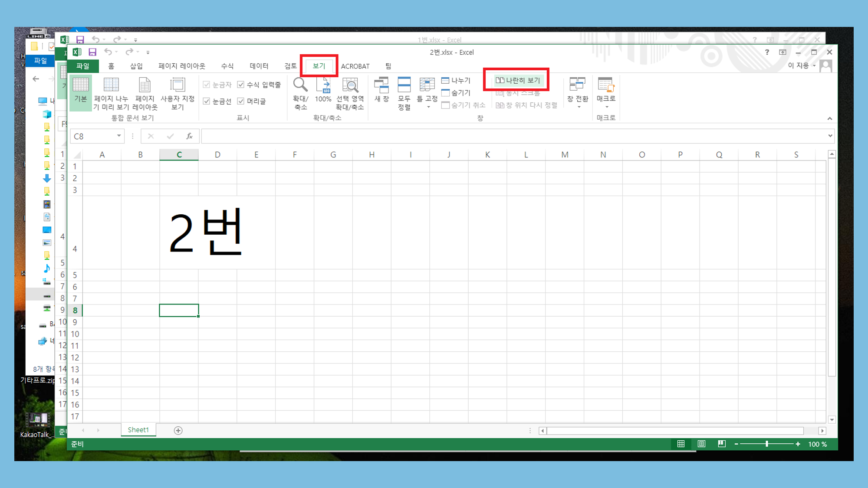This screenshot has width=868, height=488.
Task: Click the zoom slider handle in status bar
Action: (767, 444)
